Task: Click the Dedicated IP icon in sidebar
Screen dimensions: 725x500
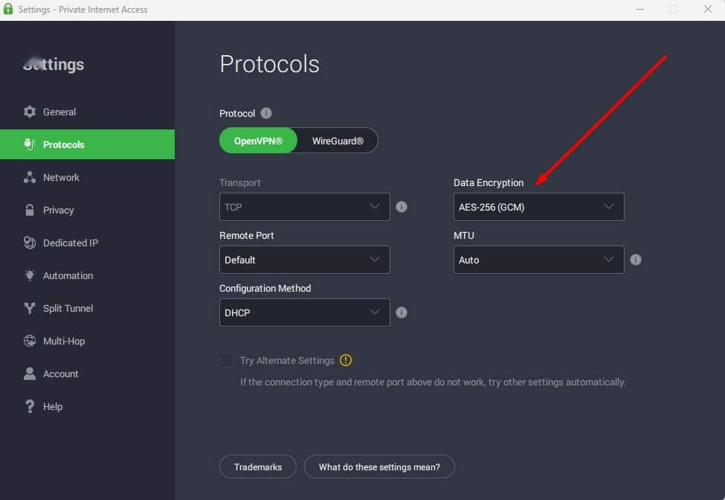Action: pyautogui.click(x=29, y=243)
